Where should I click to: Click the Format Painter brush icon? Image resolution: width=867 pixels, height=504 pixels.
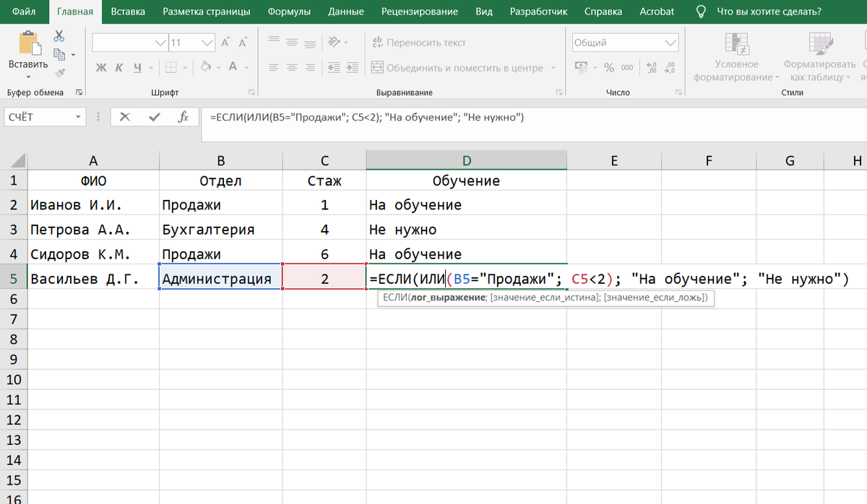click(60, 72)
